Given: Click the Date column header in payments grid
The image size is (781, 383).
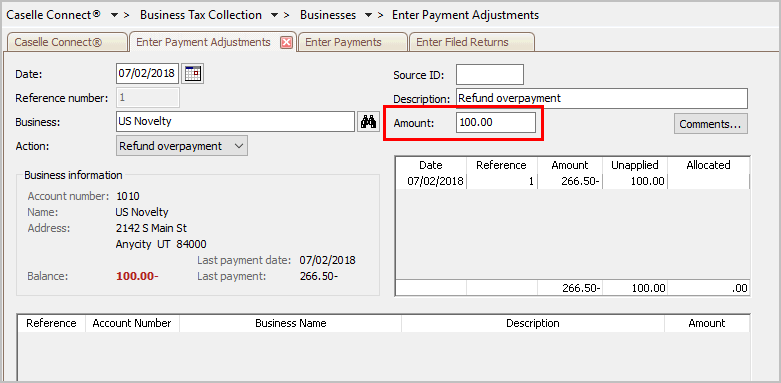Looking at the screenshot, I should point(430,165).
